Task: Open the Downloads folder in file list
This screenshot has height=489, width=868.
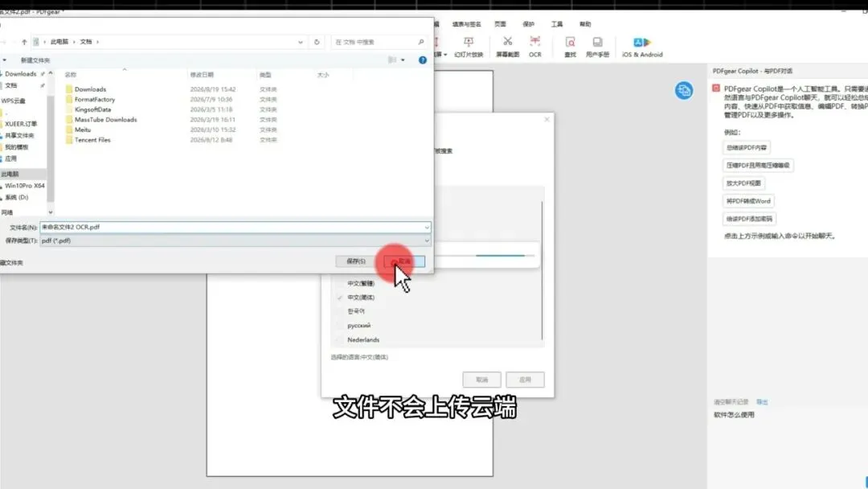Action: tap(90, 89)
